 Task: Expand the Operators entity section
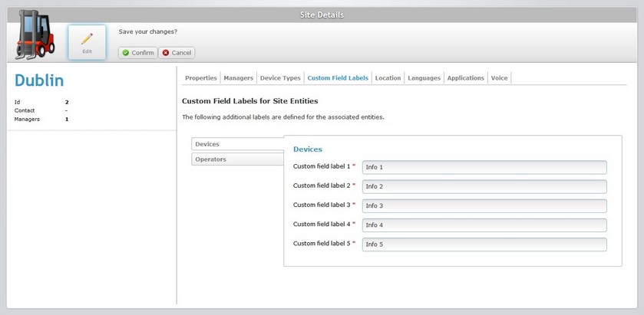(237, 159)
